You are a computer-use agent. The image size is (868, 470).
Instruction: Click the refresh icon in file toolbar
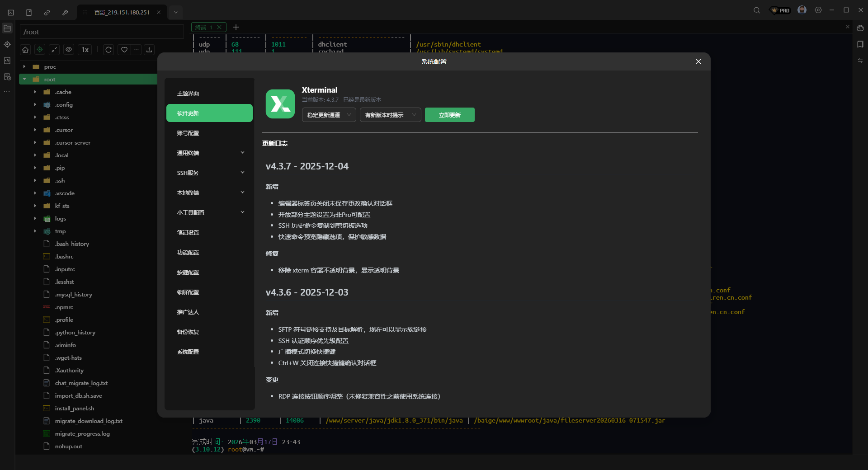pyautogui.click(x=108, y=50)
